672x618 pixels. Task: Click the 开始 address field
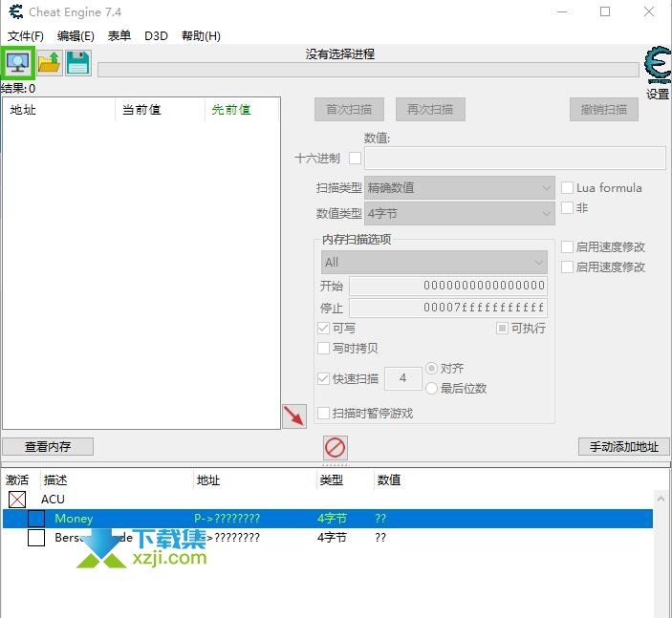click(448, 286)
